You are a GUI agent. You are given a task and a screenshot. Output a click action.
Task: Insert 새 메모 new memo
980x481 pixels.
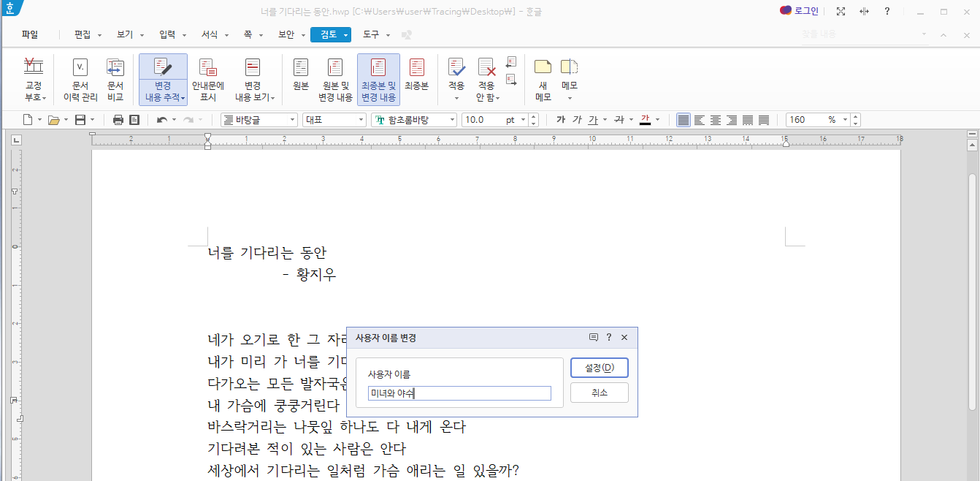click(543, 80)
